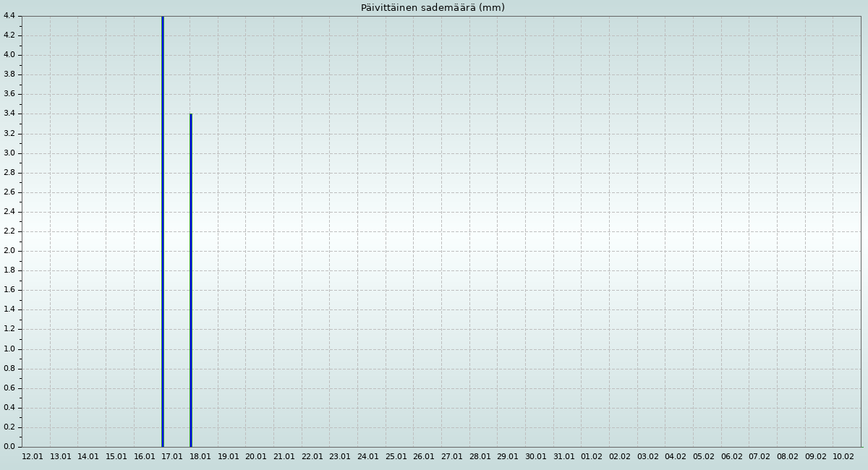Click the 2.0 y-axis value label
This screenshot has width=868, height=470.
point(9,251)
